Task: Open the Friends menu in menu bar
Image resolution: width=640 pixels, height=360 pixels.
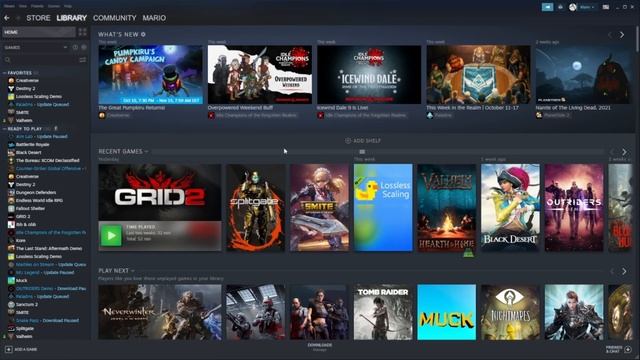Action: [x=37, y=6]
